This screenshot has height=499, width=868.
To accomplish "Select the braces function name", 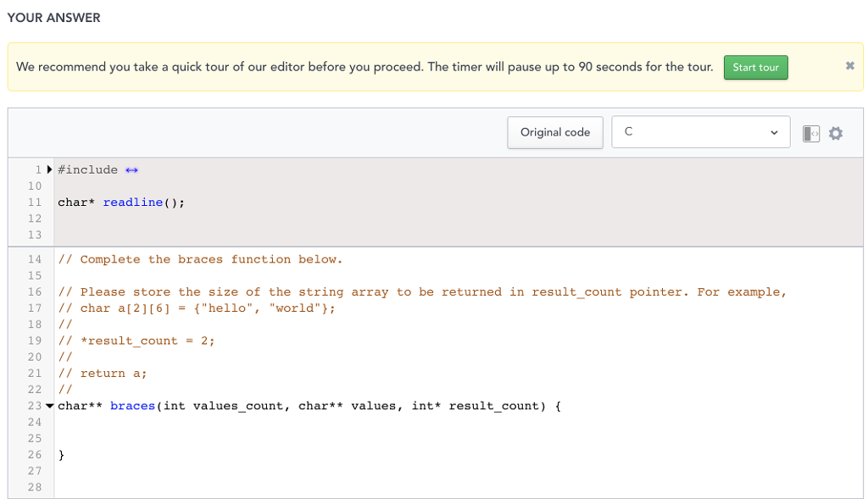I will 132,405.
